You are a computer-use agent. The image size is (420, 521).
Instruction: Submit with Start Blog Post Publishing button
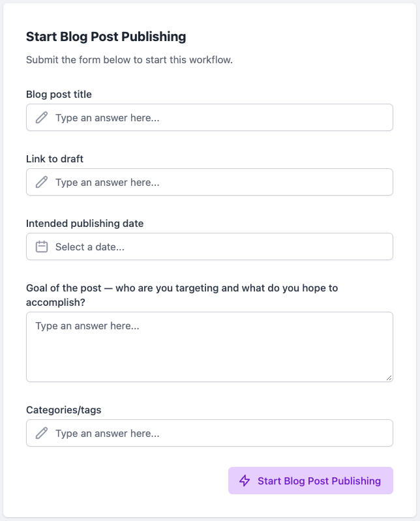(310, 481)
